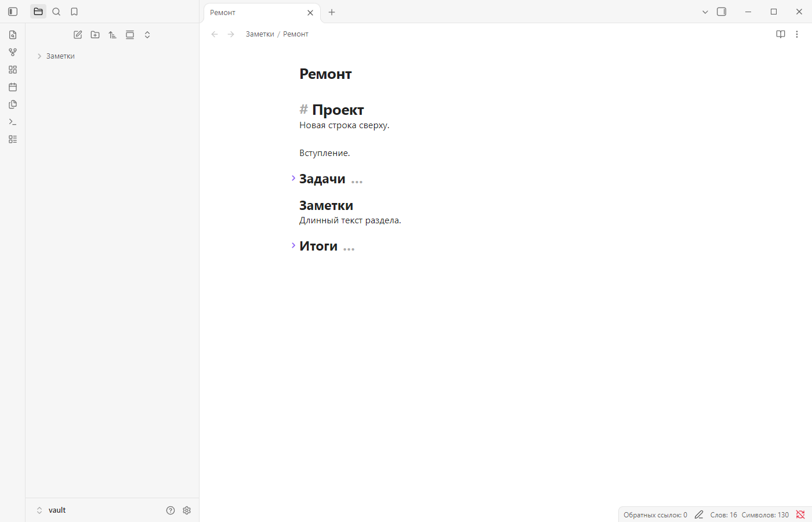This screenshot has width=812, height=522.
Task: Click ellipsis after Итоги heading
Action: pos(349,249)
